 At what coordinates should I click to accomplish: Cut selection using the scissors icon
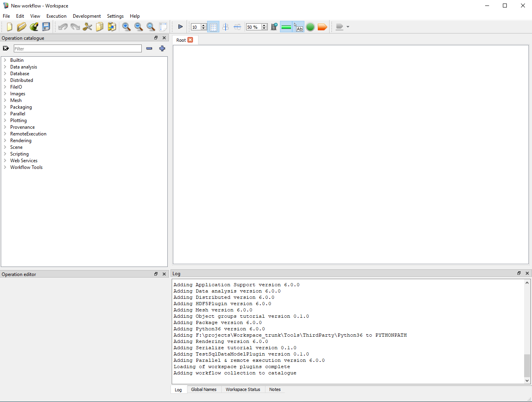87,27
